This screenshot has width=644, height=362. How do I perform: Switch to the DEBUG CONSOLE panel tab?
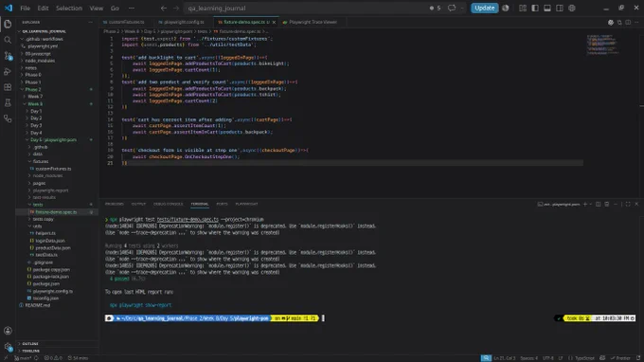[x=168, y=204]
